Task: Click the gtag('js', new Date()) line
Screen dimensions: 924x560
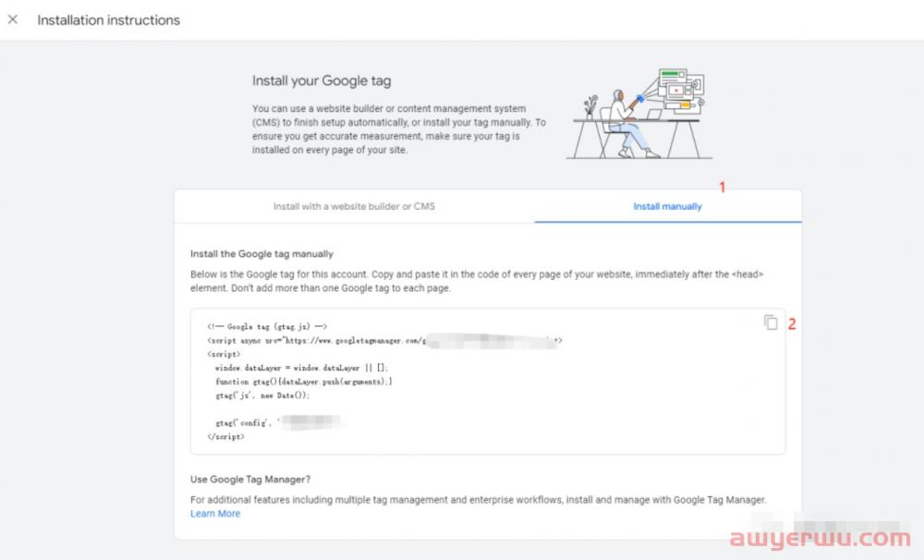Action: click(x=262, y=395)
